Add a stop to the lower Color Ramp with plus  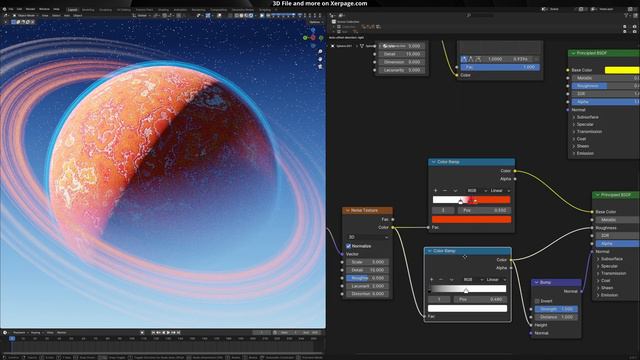[431, 280]
